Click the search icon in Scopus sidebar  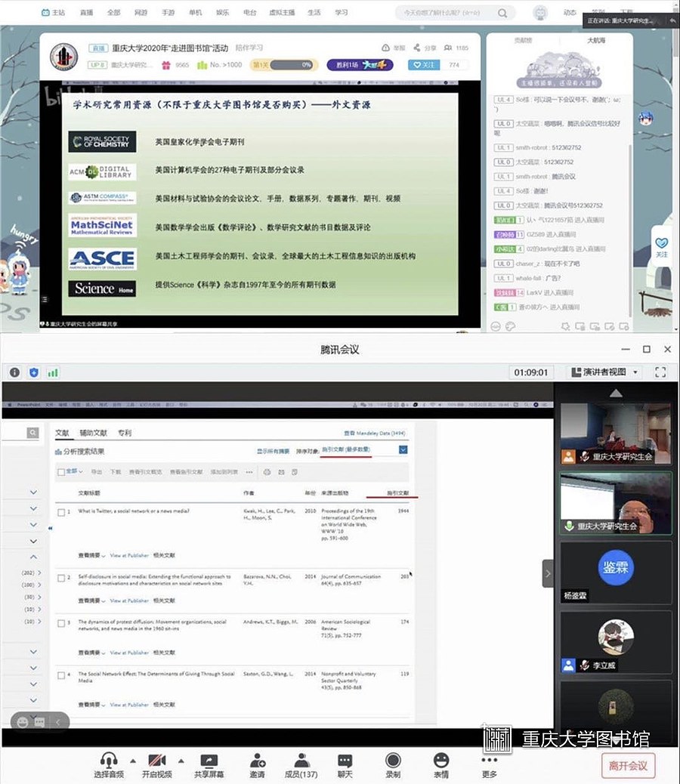pyautogui.click(x=32, y=433)
